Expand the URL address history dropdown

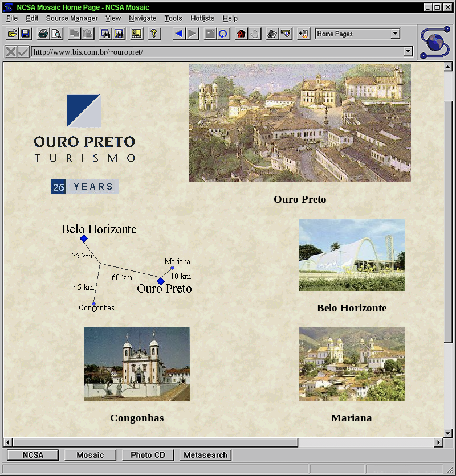point(408,52)
